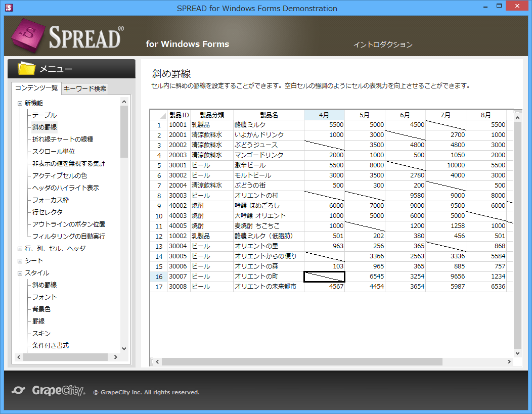
Task: Collapse the スタイル tree branch
Action: 19,272
